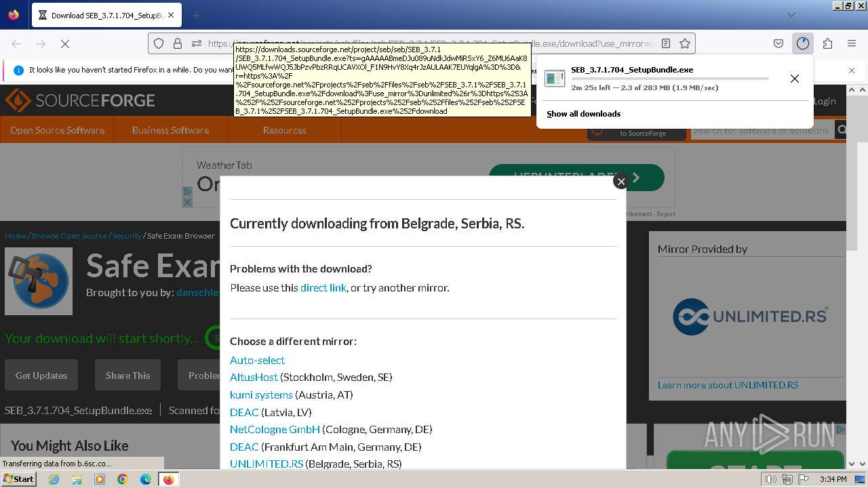Click Show all downloads
Viewport: 868px width, 488px height.
583,114
